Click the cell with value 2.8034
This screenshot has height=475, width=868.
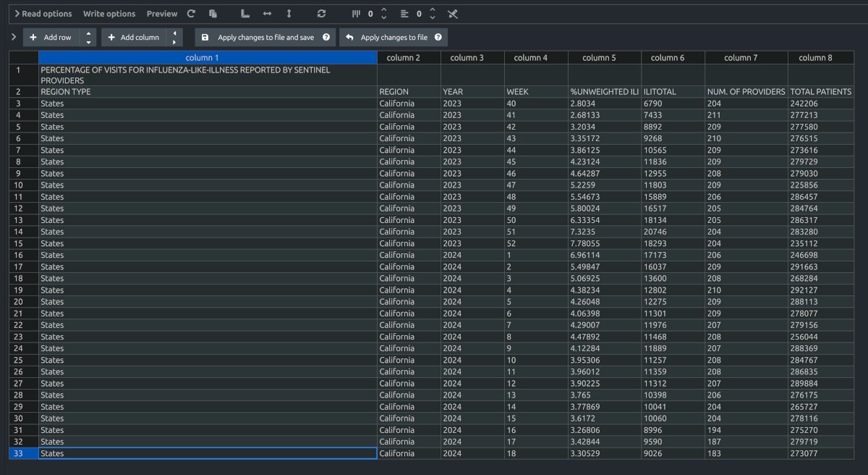(x=605, y=104)
